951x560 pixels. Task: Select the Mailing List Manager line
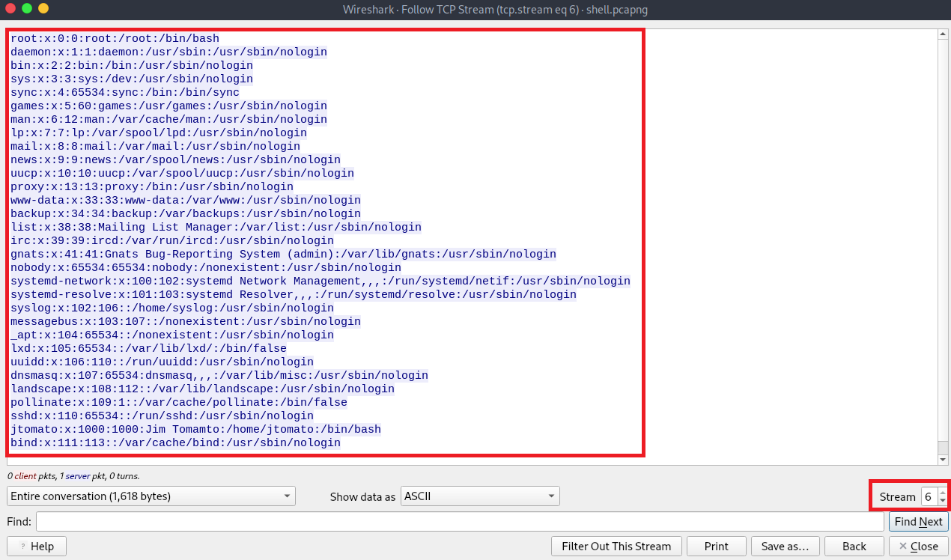click(x=216, y=227)
